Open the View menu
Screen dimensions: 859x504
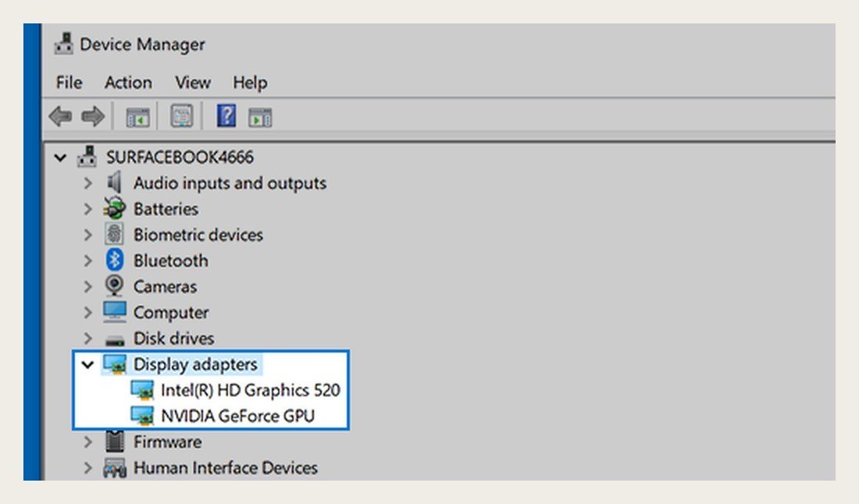click(x=193, y=83)
